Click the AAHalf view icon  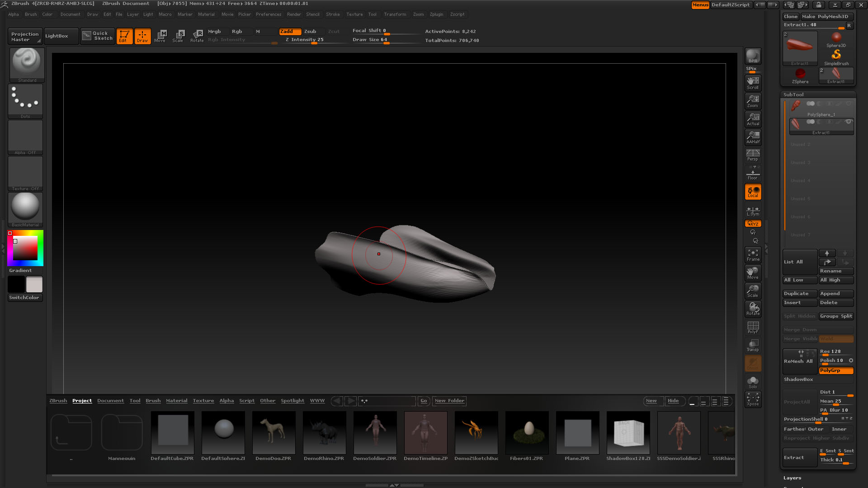[x=753, y=137]
